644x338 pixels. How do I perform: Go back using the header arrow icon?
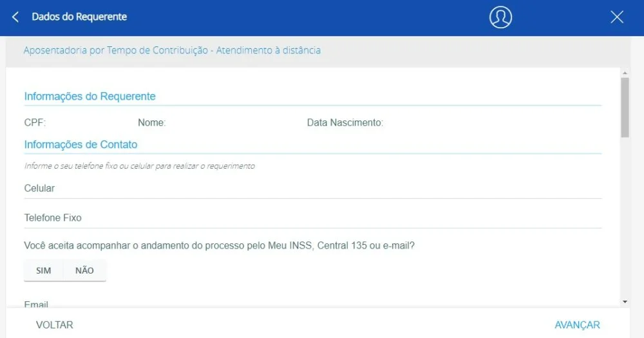15,17
